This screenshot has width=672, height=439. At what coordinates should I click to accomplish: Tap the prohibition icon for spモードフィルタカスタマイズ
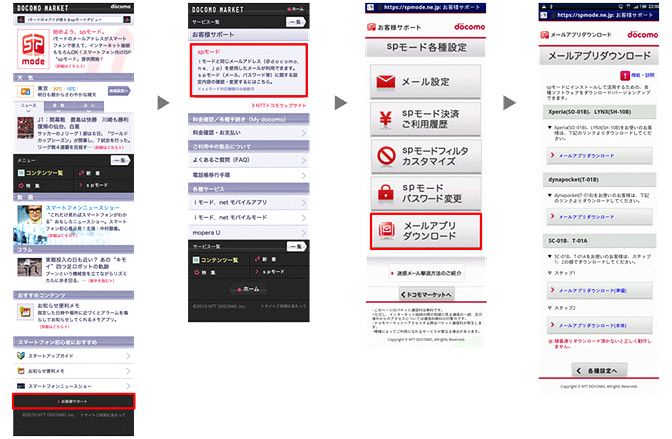tap(386, 156)
